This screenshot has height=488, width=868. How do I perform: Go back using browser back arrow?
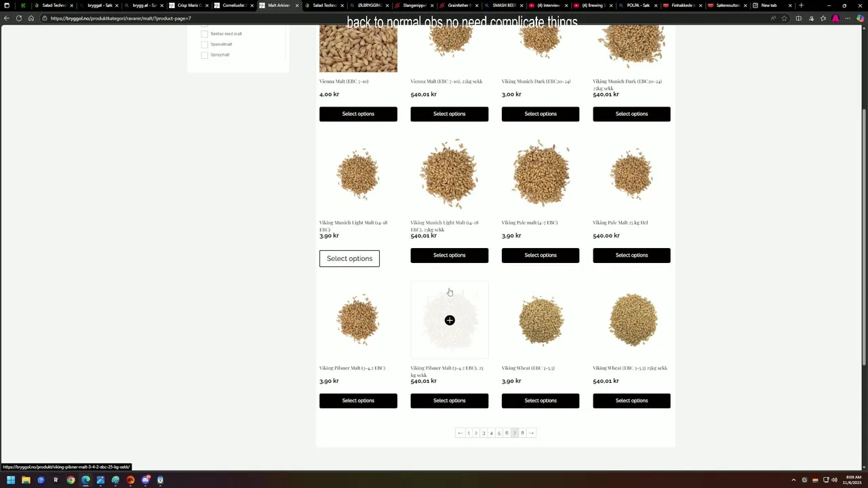tap(7, 18)
